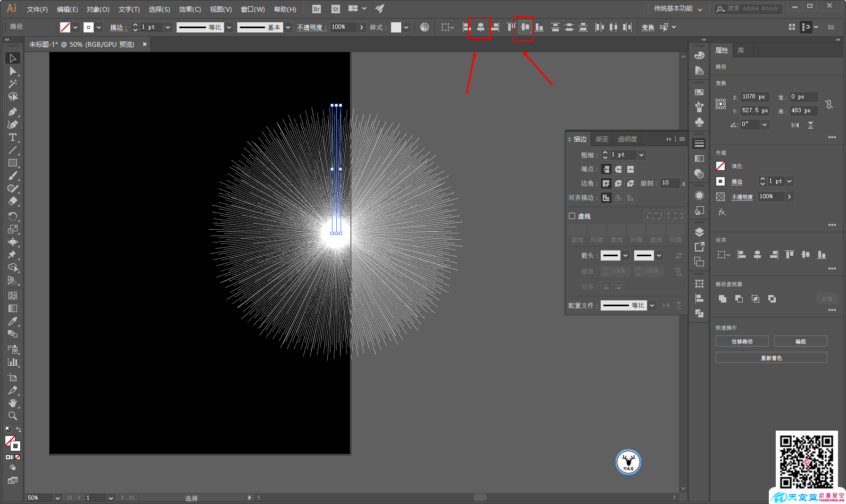Click horizontal align center in control bar

(480, 27)
